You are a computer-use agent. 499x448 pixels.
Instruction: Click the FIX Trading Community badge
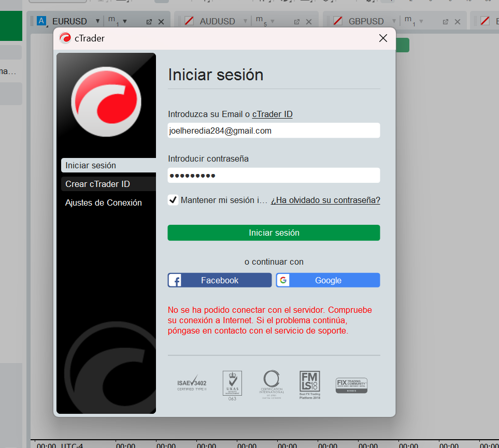(351, 385)
